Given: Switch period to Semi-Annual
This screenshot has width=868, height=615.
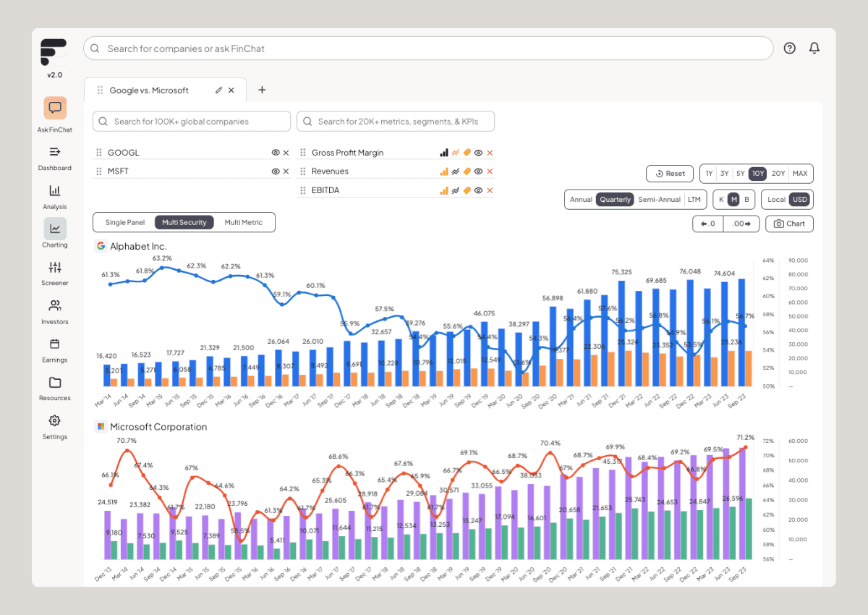Looking at the screenshot, I should [659, 200].
